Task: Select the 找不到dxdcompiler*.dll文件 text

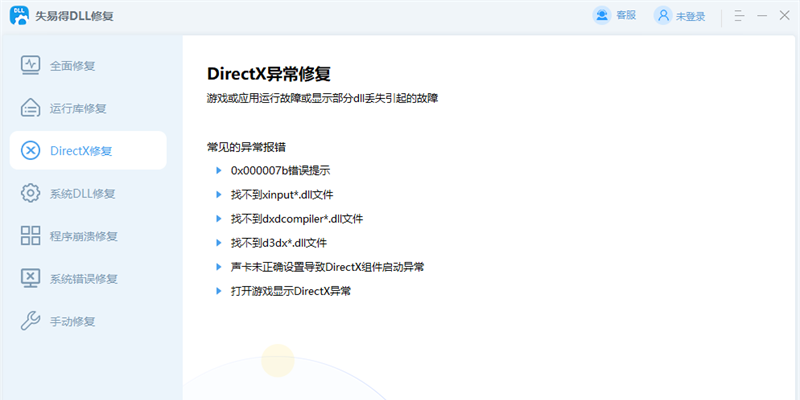Action: point(297,219)
